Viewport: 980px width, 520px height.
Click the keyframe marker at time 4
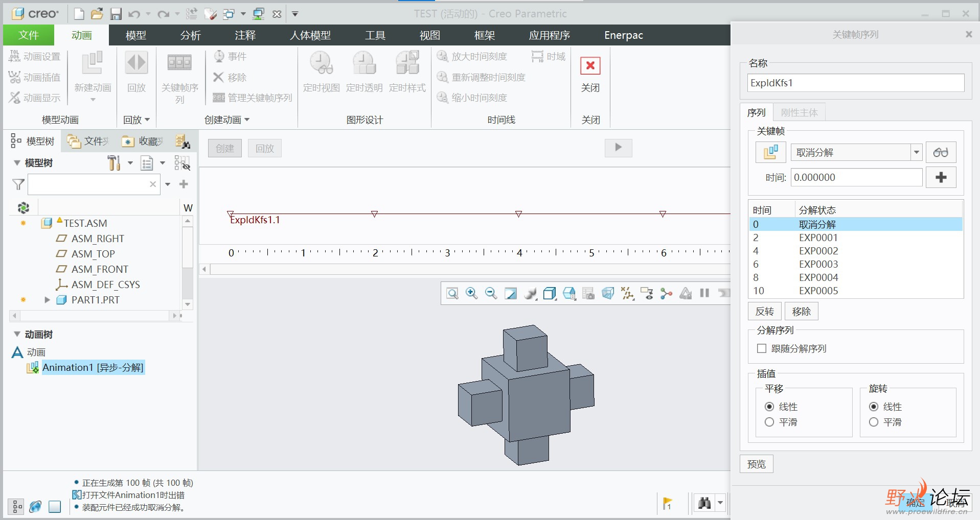click(x=518, y=214)
